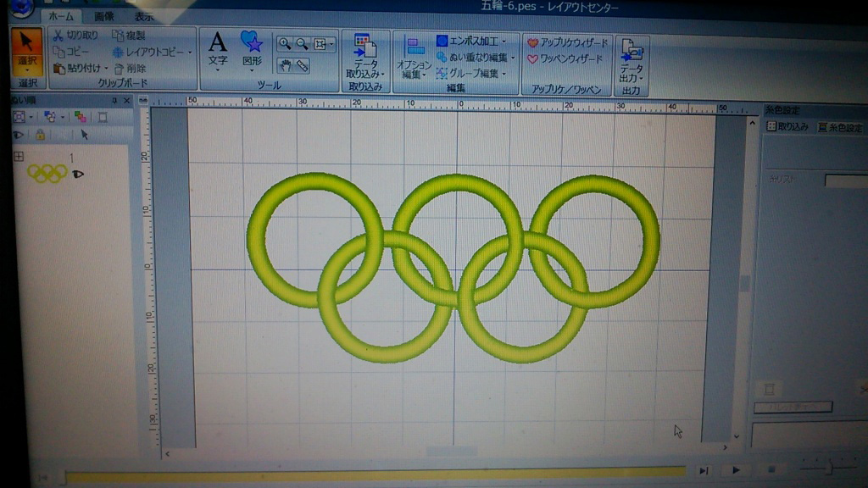Switch to the 表示 ribbon tab
Viewport: 868px width, 488px height.
(x=144, y=17)
